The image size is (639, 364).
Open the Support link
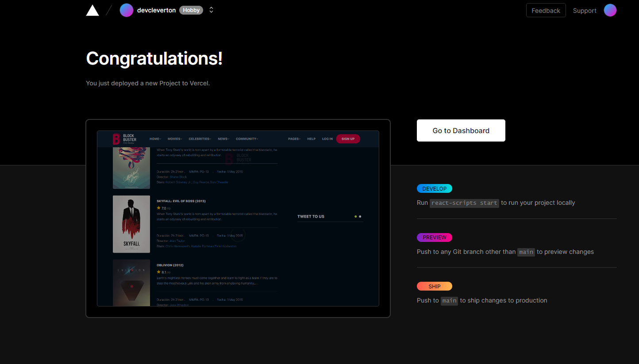tap(585, 11)
